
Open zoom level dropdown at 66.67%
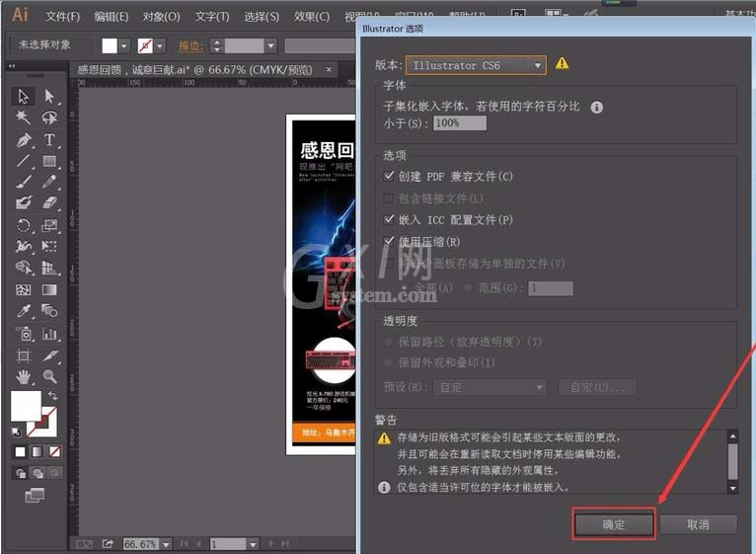pyautogui.click(x=166, y=544)
